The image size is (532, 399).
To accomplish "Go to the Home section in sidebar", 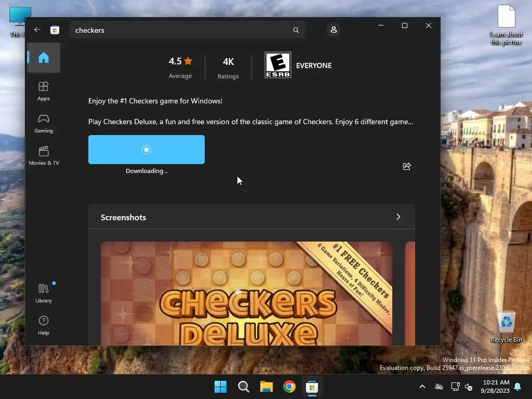I will (44, 58).
